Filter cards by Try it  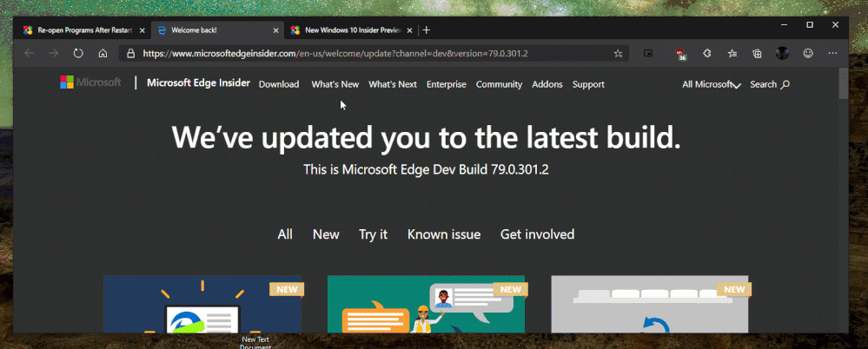point(373,234)
